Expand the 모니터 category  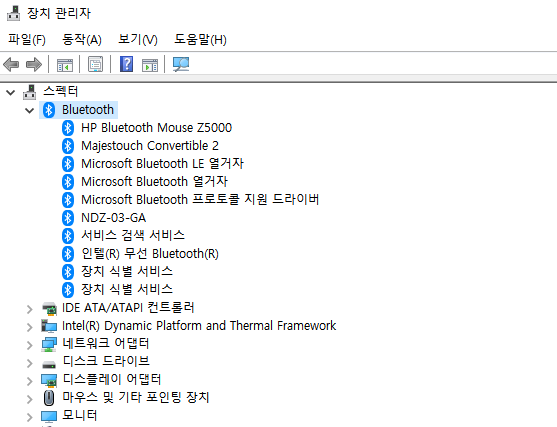[29, 417]
